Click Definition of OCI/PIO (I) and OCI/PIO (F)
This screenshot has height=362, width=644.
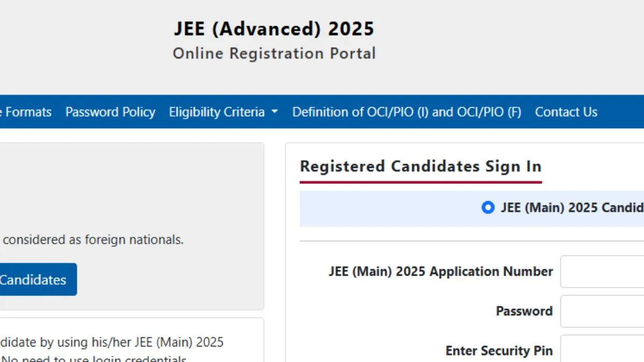pyautogui.click(x=406, y=112)
